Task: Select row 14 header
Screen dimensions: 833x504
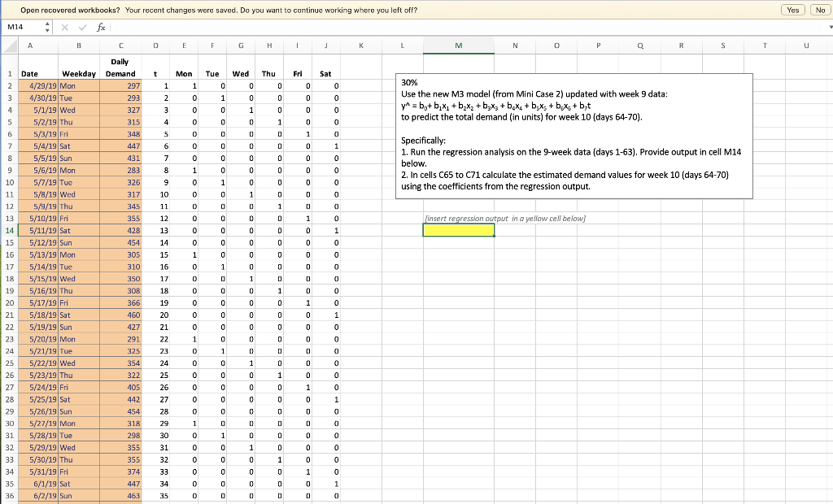Action: pyautogui.click(x=9, y=231)
